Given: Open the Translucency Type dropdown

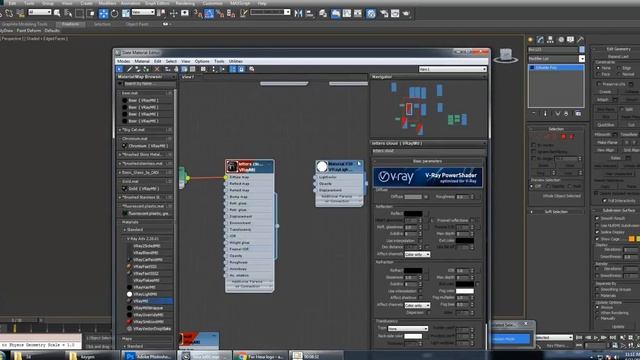Looking at the screenshot, I should [x=408, y=329].
